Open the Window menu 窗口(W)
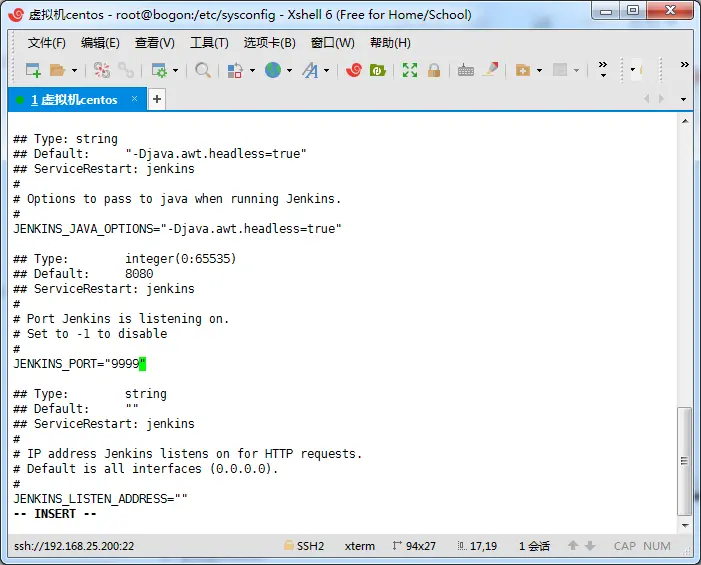The height and width of the screenshot is (565, 701). pos(333,43)
